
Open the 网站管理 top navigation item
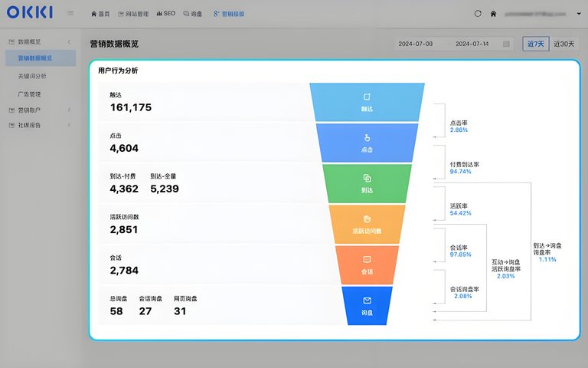point(133,14)
